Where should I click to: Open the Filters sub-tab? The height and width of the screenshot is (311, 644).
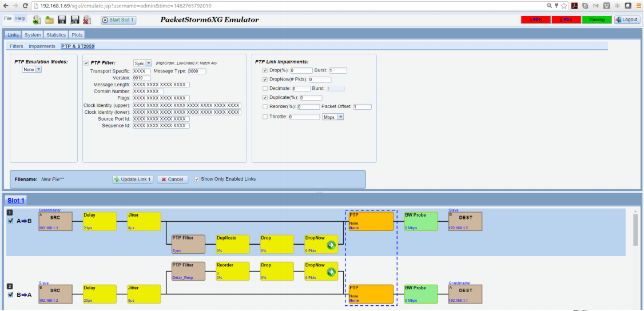pos(17,46)
